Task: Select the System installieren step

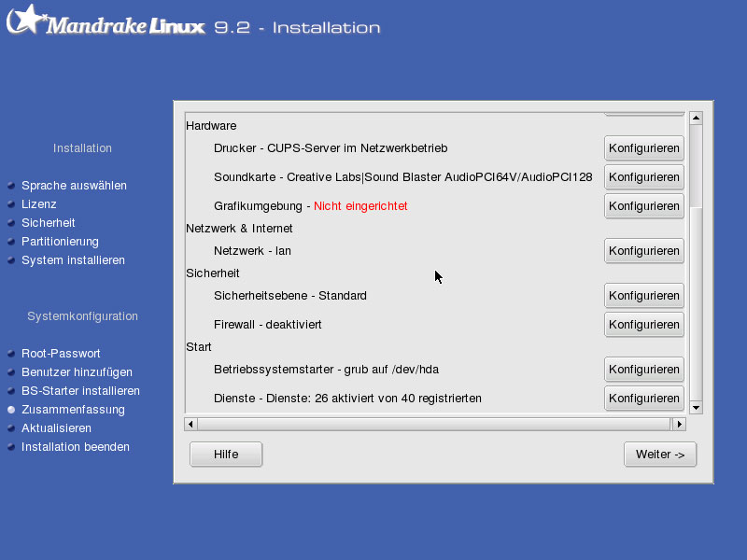Action: tap(73, 260)
